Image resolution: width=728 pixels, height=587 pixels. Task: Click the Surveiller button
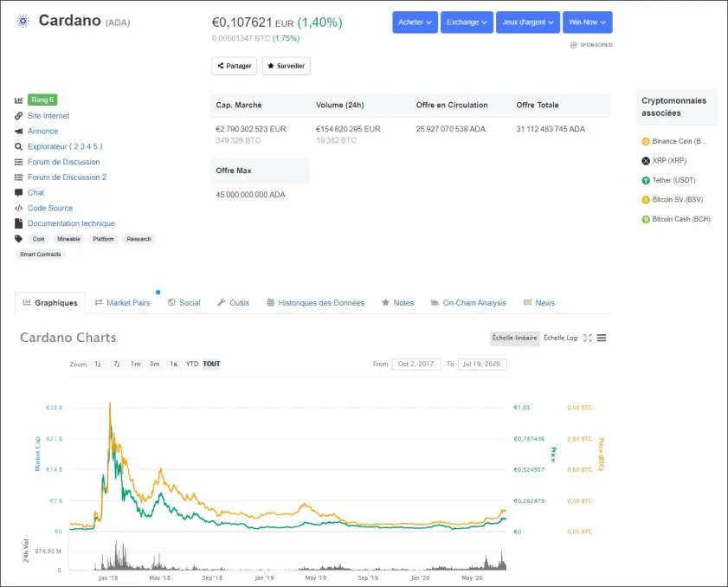click(286, 66)
